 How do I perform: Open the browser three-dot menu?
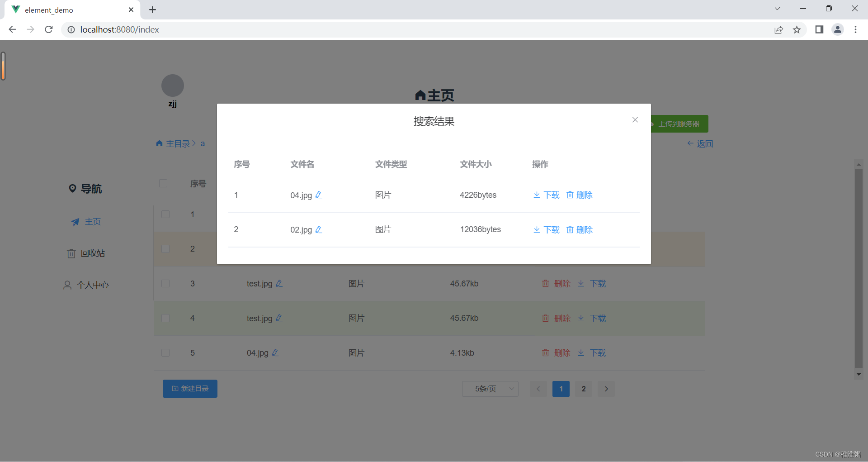coord(856,29)
